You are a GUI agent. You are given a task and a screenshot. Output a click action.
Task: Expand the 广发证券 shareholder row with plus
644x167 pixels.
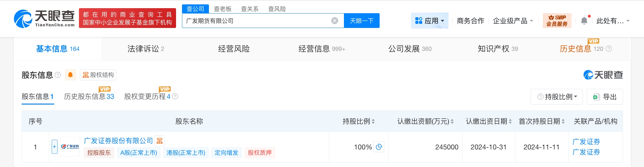(x=55, y=147)
